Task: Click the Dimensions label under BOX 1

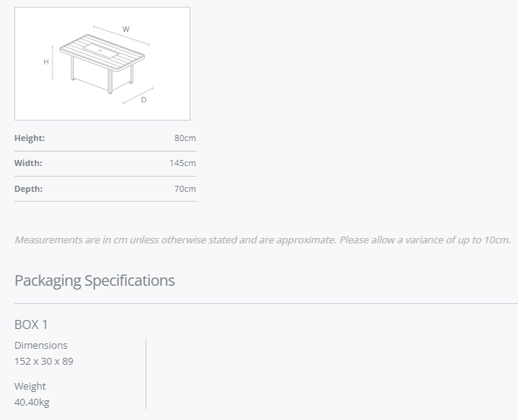Action: (41, 345)
